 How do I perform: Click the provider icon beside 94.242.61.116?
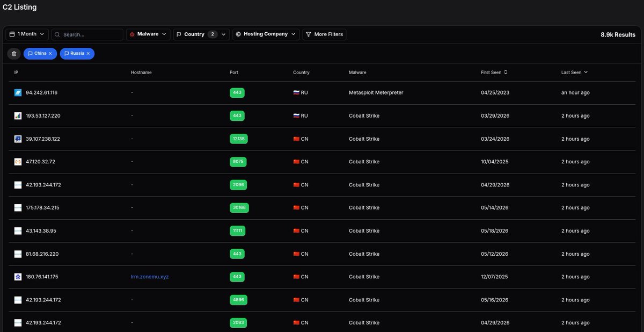point(18,92)
